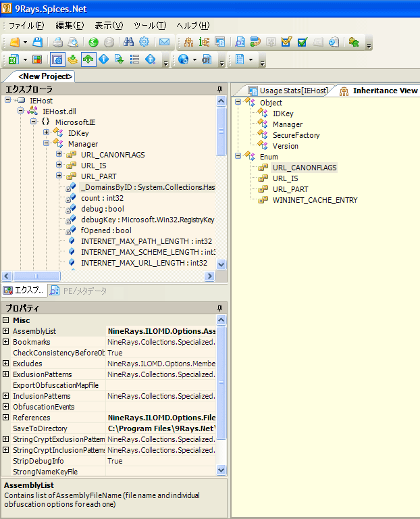Toggle the highlighted green up-arrow button
The image size is (420, 519).
pos(88,59)
